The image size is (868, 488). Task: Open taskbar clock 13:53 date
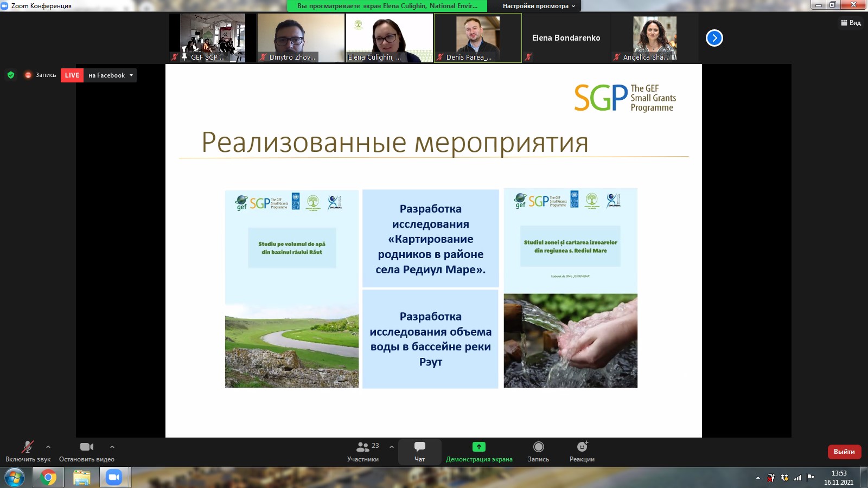(x=839, y=478)
